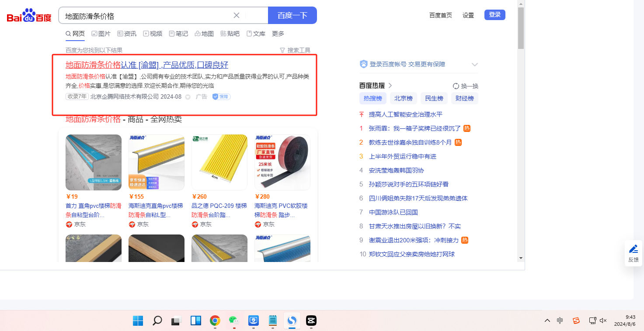Open the blue shield monitor app on taskbar
Image resolution: width=644 pixels, height=331 pixels.
point(254,321)
